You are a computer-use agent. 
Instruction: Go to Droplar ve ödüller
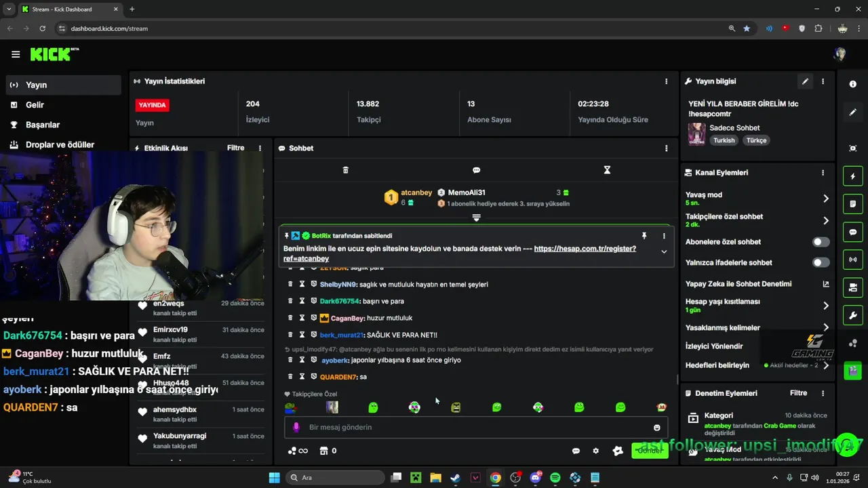click(64, 144)
